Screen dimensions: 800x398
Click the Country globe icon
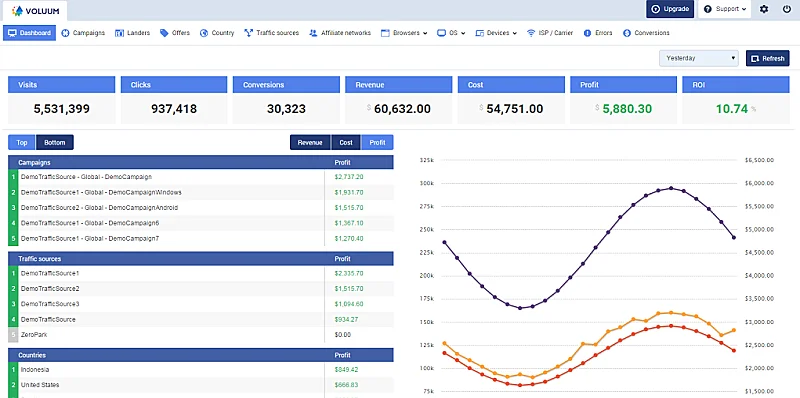(204, 33)
